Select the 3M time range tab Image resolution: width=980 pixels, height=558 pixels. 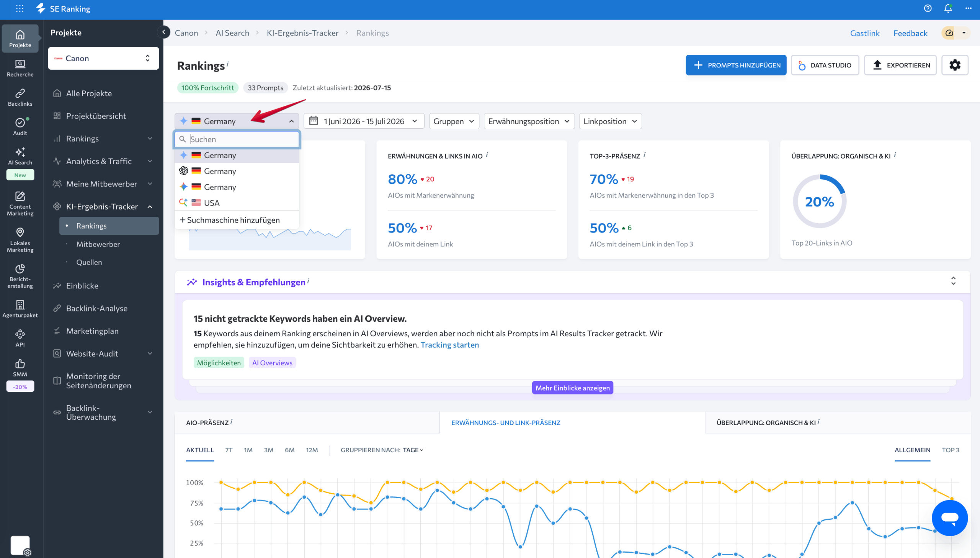[268, 450]
